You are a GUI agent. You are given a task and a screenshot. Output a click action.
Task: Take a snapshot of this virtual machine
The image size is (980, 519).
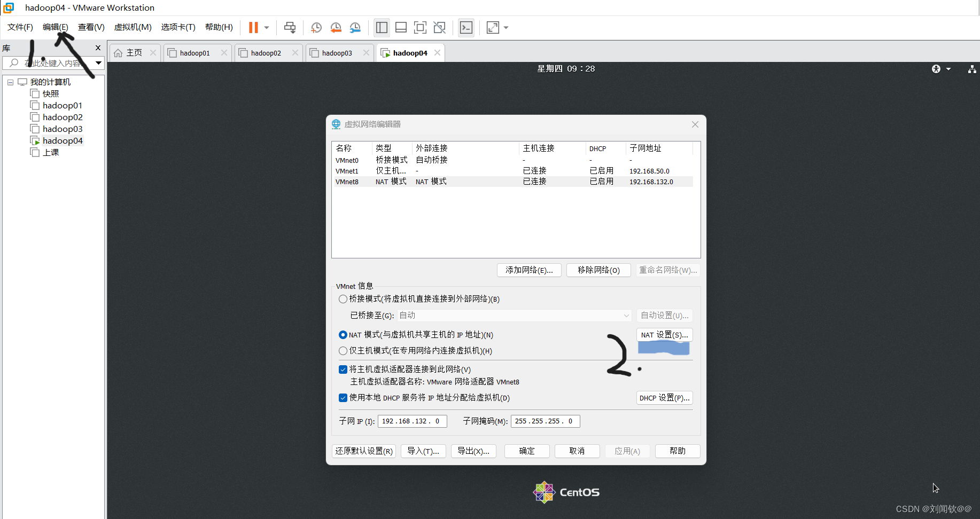[x=316, y=27]
